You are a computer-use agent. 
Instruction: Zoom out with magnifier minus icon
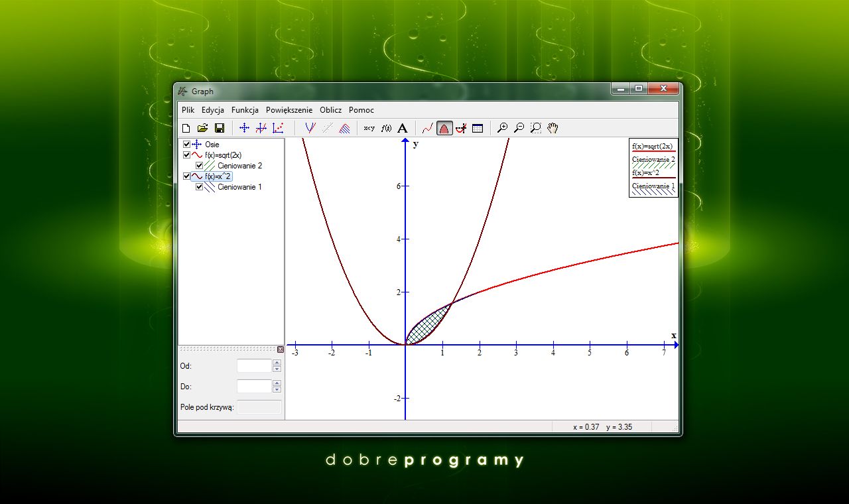tap(519, 128)
